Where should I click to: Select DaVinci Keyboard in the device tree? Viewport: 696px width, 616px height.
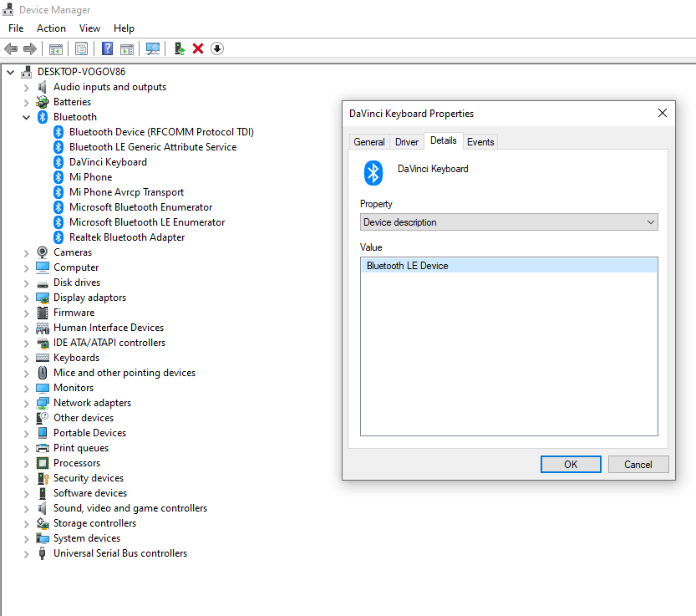point(108,162)
